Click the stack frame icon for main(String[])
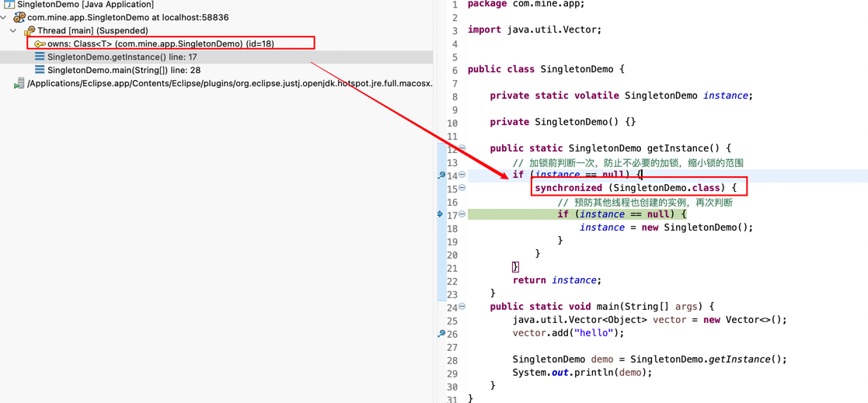This screenshot has width=868, height=403. [40, 70]
